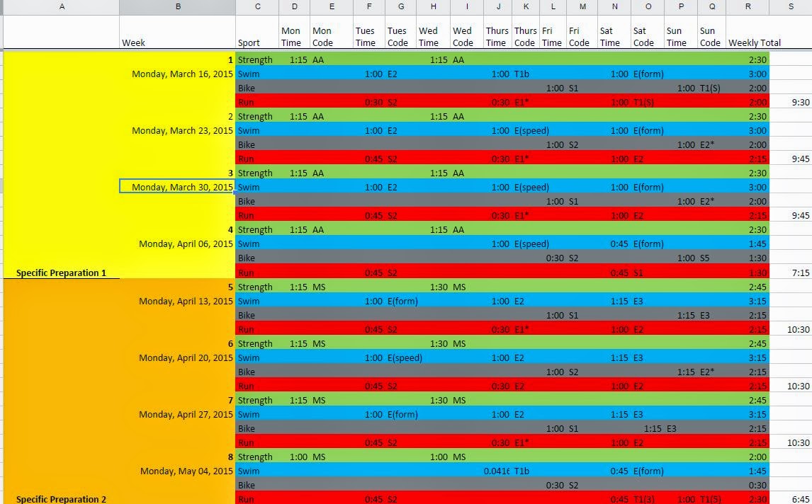Select column Q header

tap(712, 7)
